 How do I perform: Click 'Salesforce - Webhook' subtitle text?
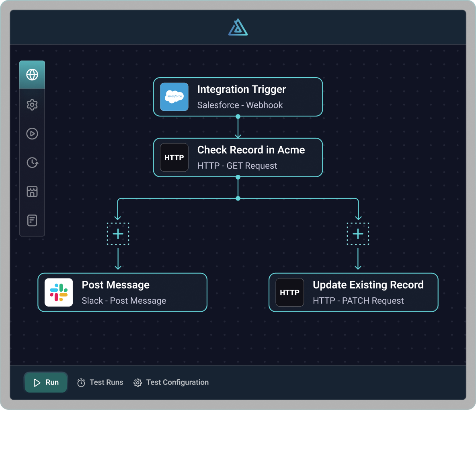[x=240, y=105]
